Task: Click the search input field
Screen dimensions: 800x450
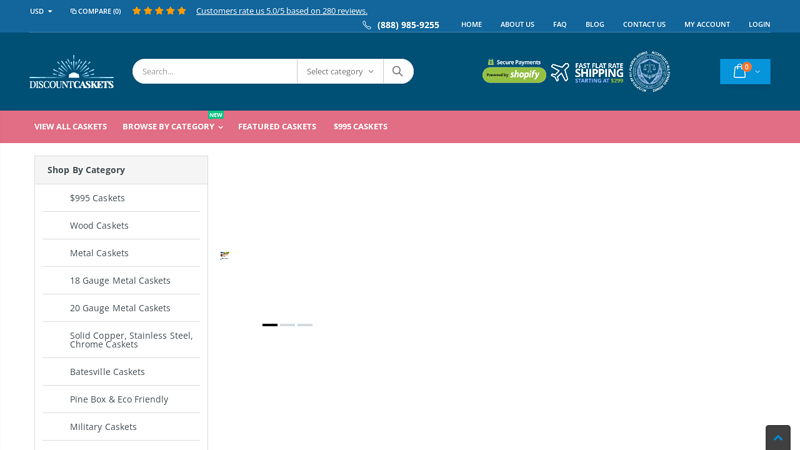Action: point(215,71)
